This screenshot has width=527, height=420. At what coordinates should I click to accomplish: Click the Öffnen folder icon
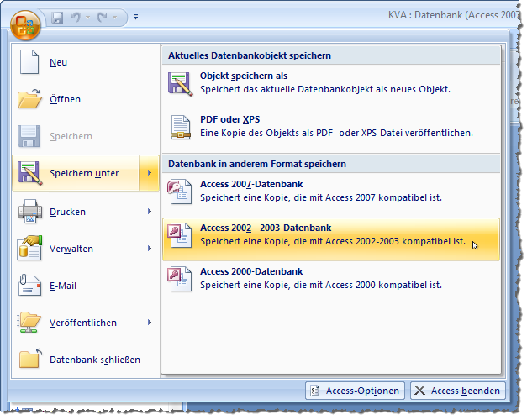[29, 99]
